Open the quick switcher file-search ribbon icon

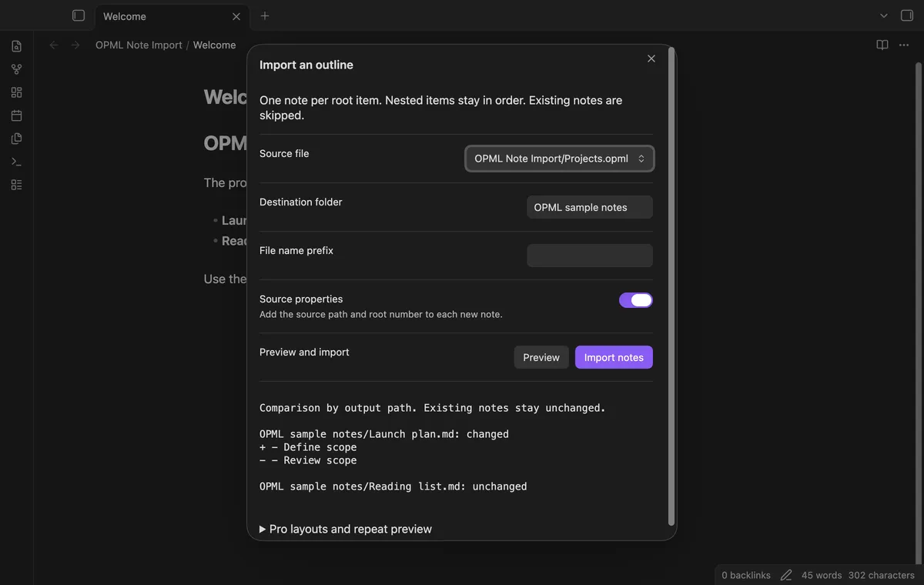click(x=16, y=46)
